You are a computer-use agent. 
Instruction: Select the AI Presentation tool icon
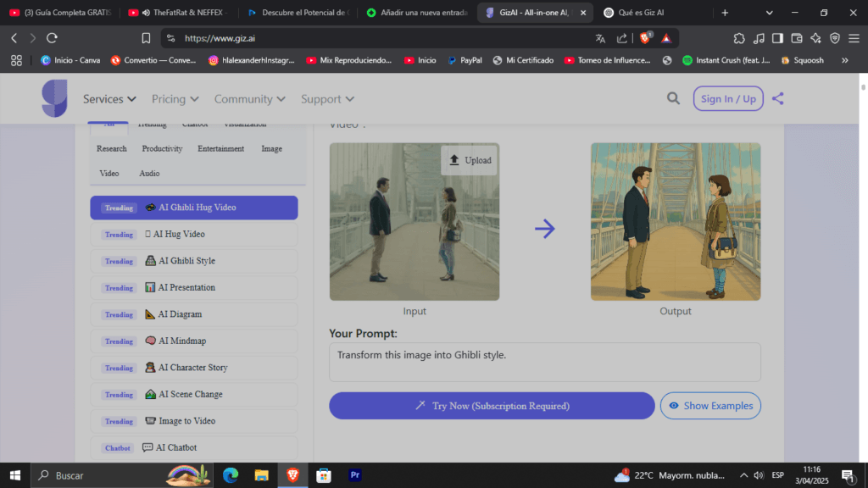coord(151,288)
